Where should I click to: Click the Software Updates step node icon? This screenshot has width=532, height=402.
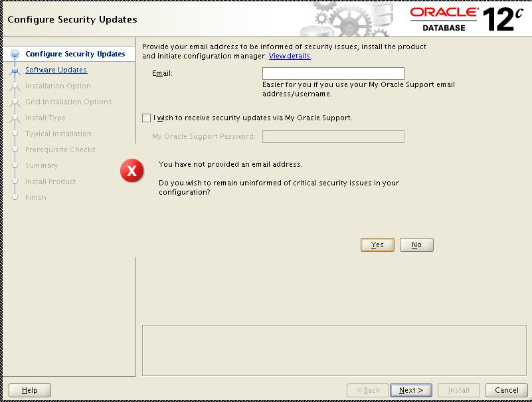point(15,70)
